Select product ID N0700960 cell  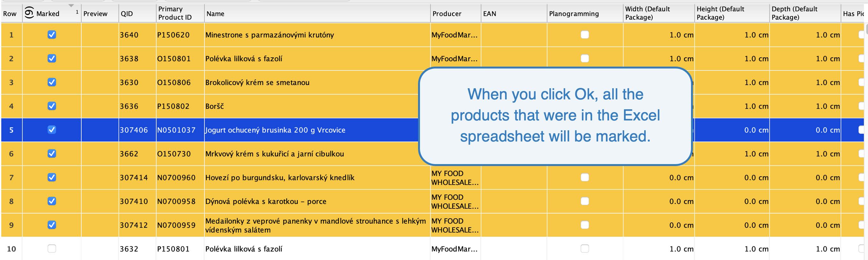coord(180,177)
